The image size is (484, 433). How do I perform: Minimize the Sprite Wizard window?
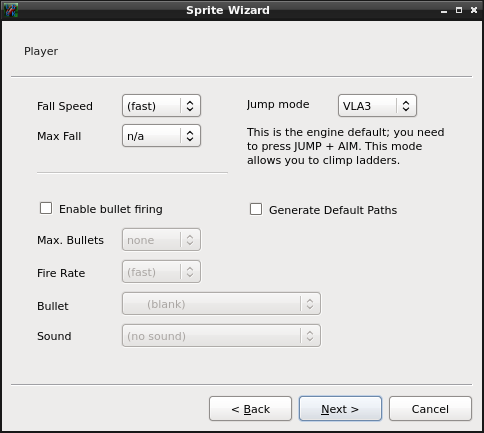(x=444, y=11)
